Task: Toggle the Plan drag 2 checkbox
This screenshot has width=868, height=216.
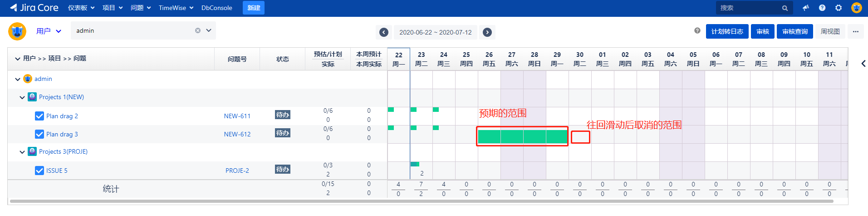Action: tap(39, 116)
